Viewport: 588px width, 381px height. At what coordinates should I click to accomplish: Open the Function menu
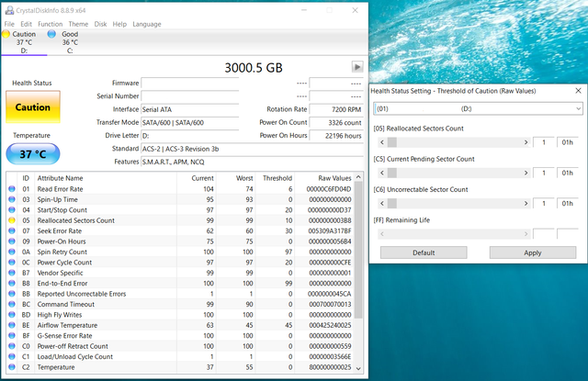[x=50, y=24]
